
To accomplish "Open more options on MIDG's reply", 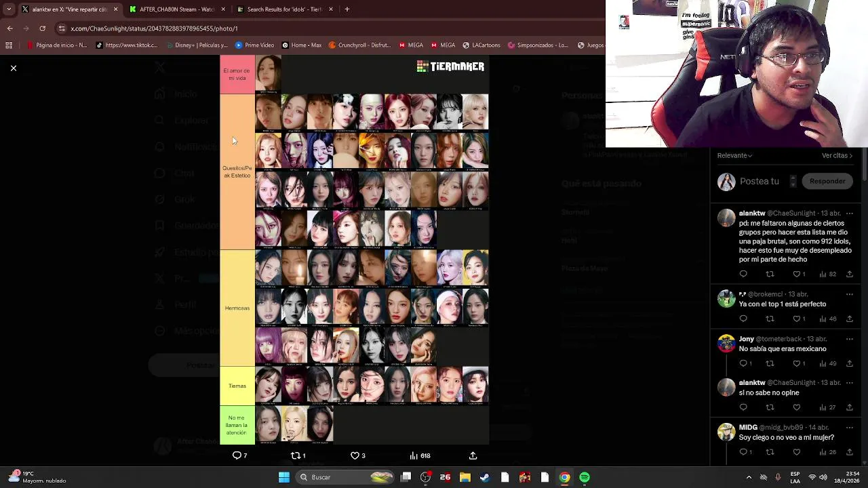I will 849,428.
